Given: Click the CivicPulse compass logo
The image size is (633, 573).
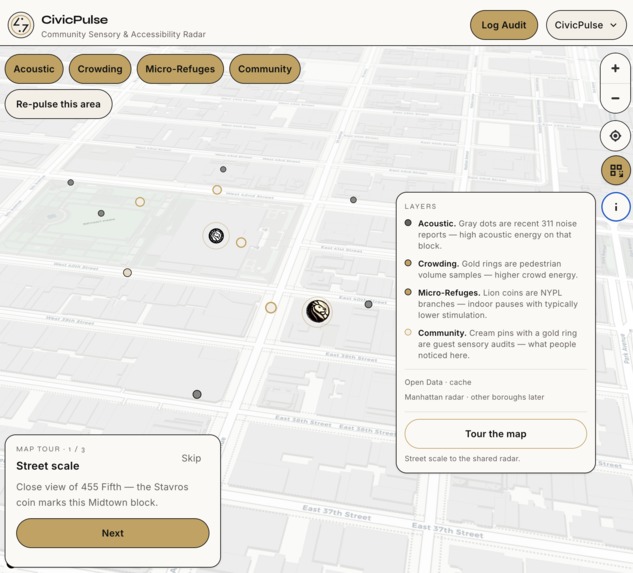Looking at the screenshot, I should coord(21,25).
